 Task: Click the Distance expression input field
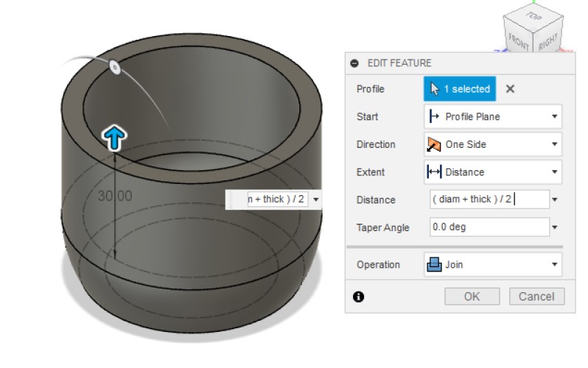[x=489, y=199]
